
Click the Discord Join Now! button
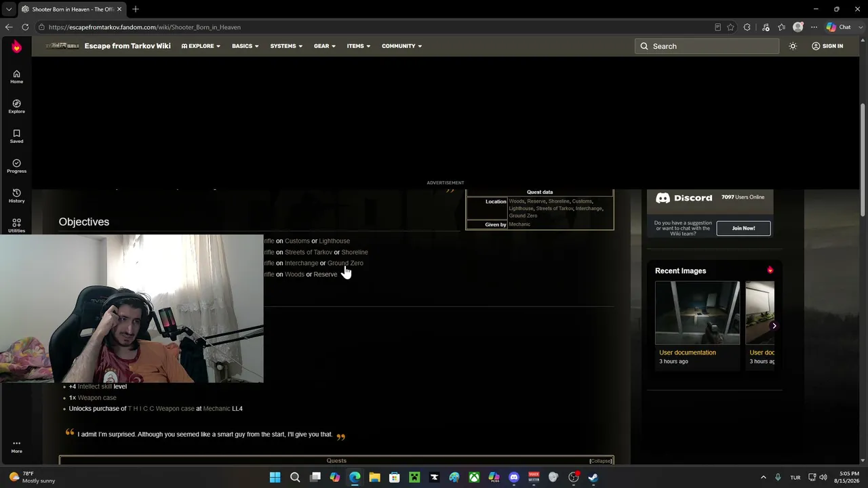[743, 228]
